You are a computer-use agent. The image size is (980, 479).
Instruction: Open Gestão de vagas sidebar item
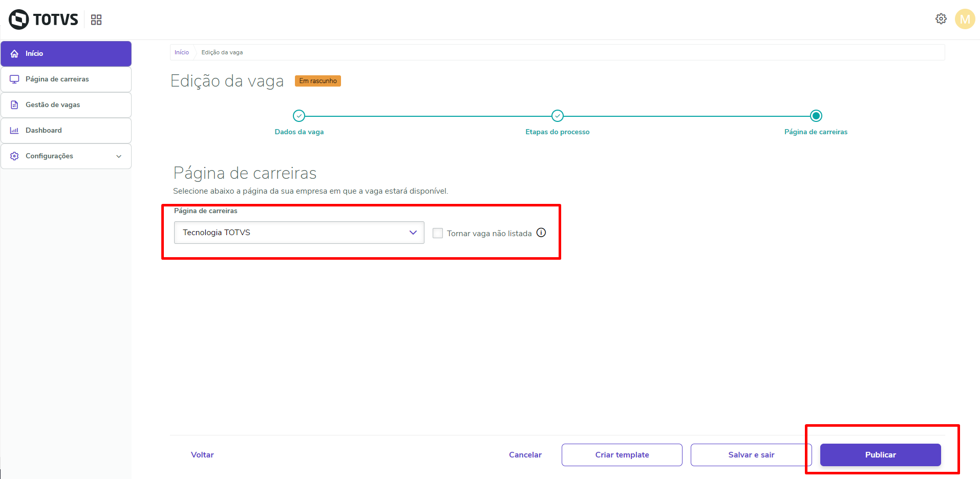coord(66,105)
